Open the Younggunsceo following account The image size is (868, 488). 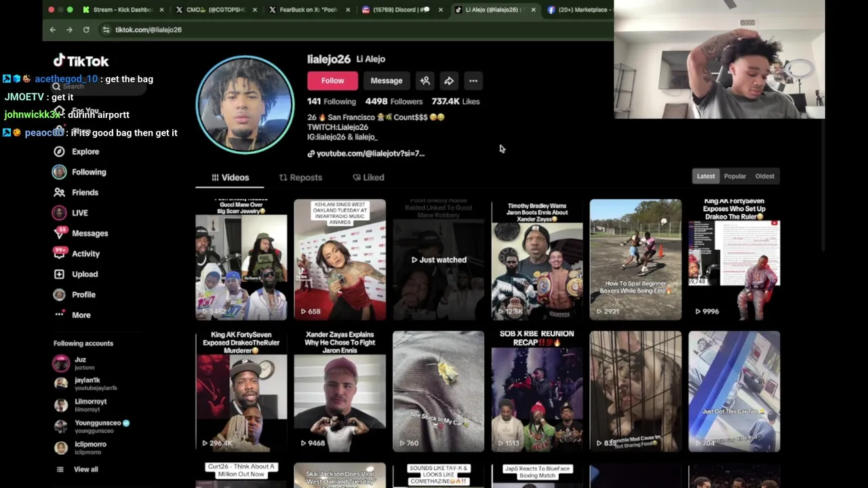coord(92,426)
